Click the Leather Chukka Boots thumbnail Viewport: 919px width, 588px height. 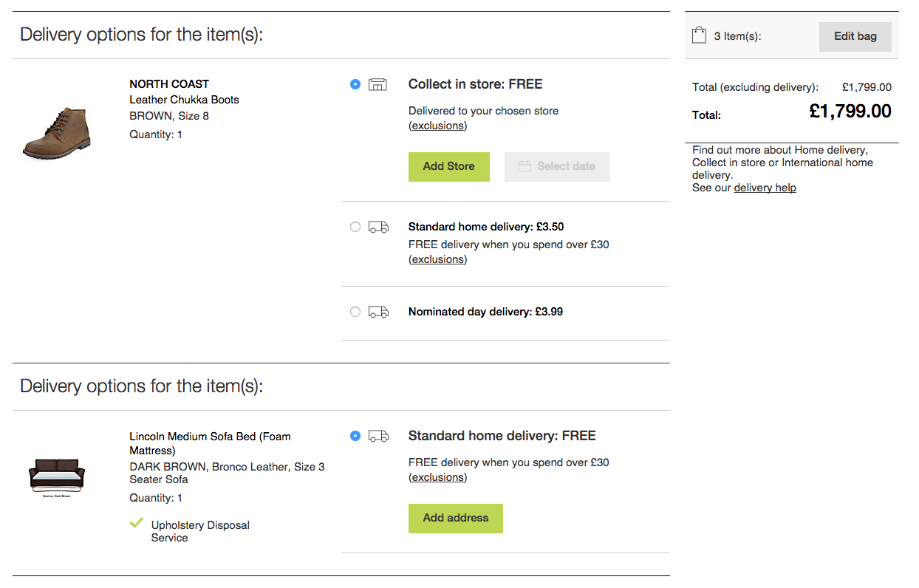tap(56, 133)
